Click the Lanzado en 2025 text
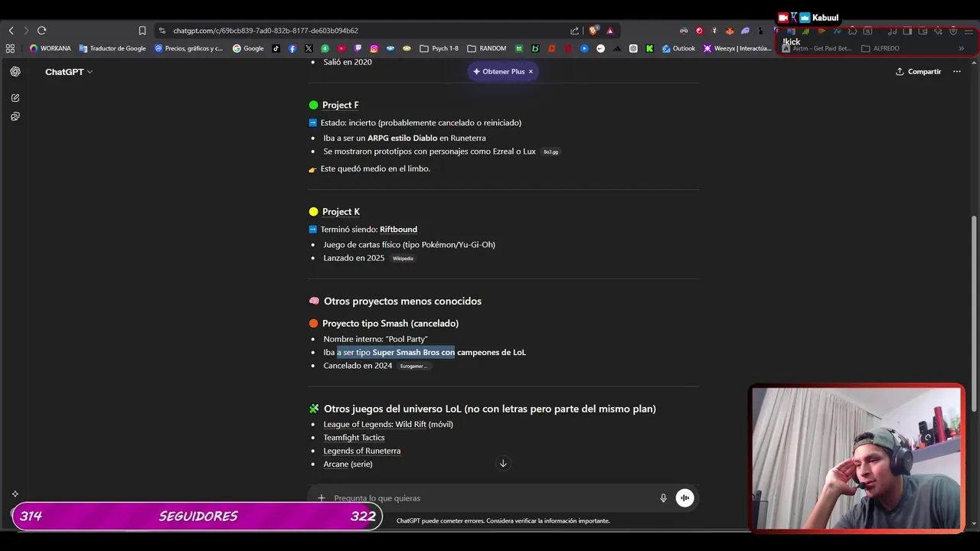 pyautogui.click(x=354, y=258)
